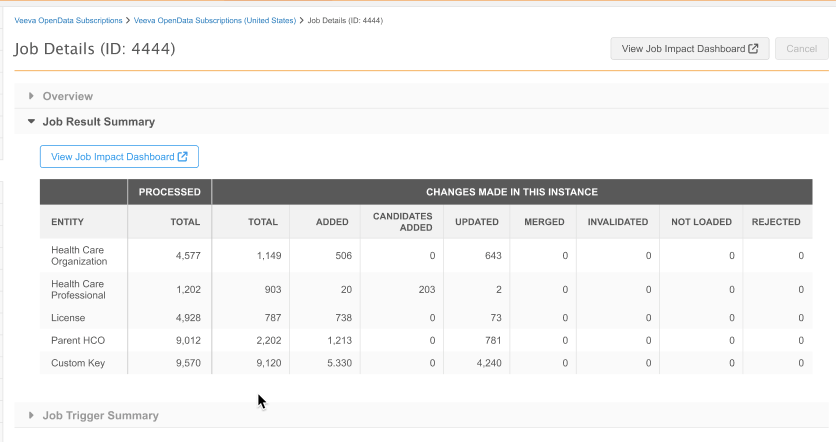Click external-link icon in top-right dashboard button

pos(753,49)
